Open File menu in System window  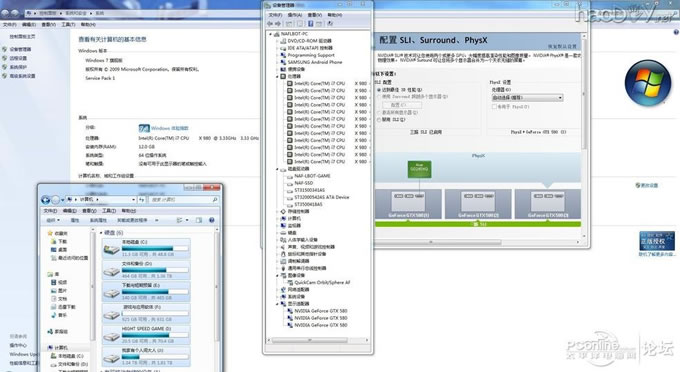pyautogui.click(x=10, y=25)
